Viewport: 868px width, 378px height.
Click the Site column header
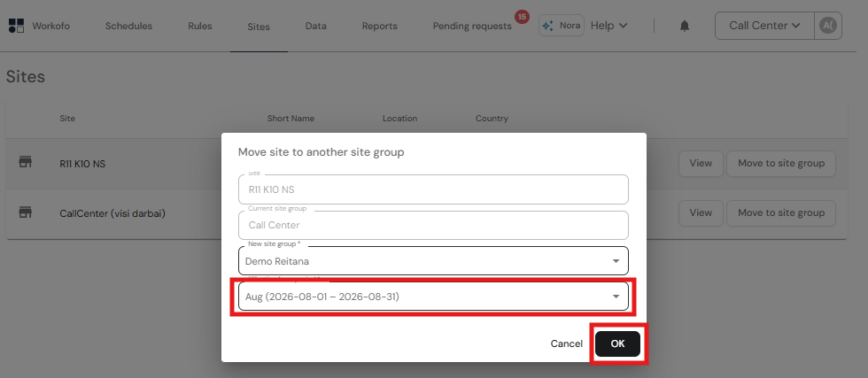(67, 119)
